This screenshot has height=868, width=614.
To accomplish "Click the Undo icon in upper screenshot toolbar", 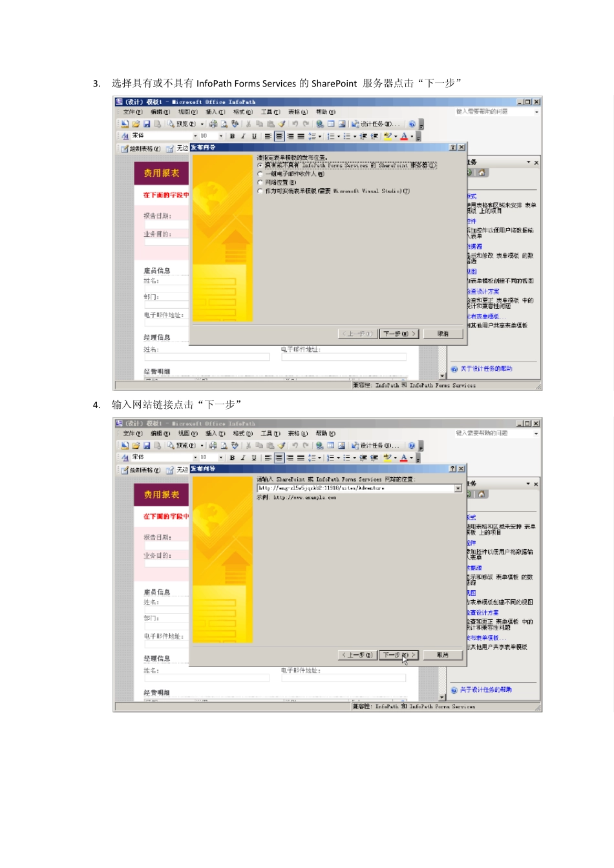I will coord(295,123).
